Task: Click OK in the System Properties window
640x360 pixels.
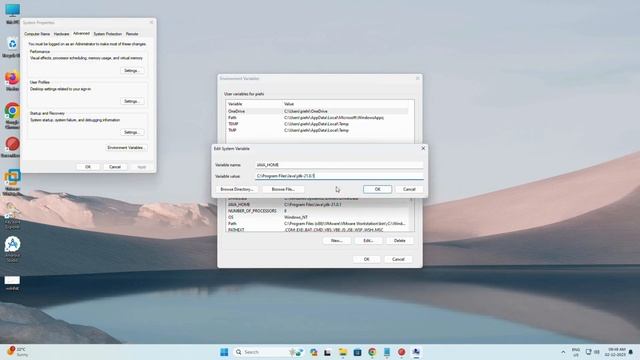Action: 88,167
